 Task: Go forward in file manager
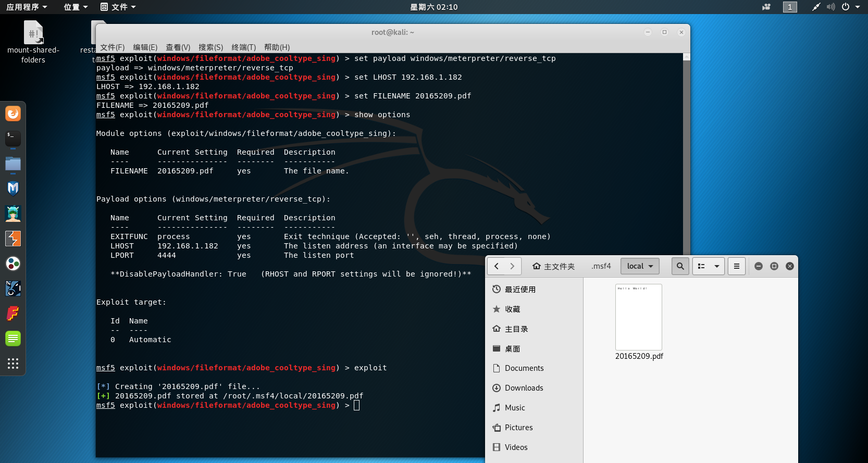click(x=513, y=266)
